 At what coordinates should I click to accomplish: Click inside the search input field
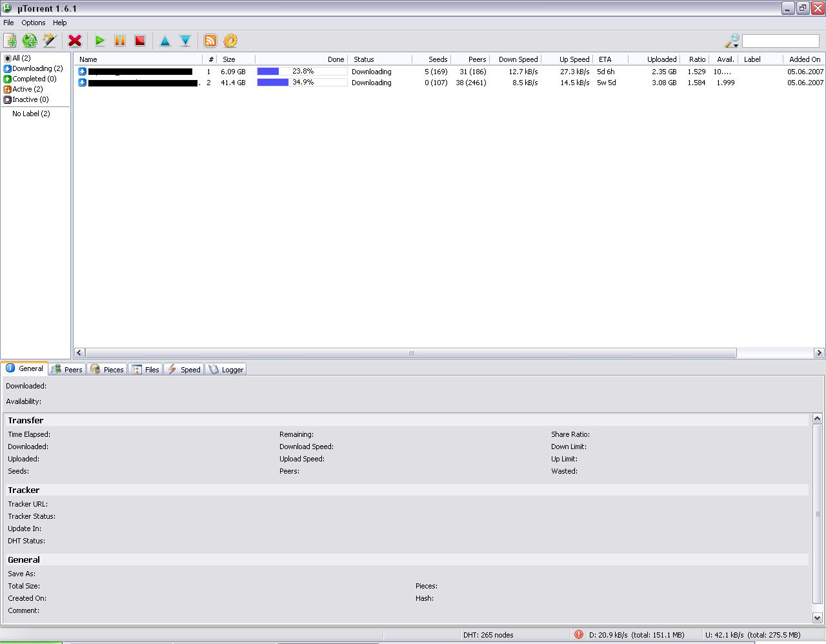(780, 41)
